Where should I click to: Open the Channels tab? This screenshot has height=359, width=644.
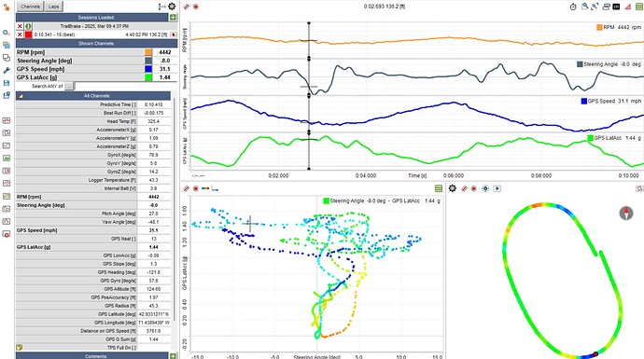click(x=30, y=7)
